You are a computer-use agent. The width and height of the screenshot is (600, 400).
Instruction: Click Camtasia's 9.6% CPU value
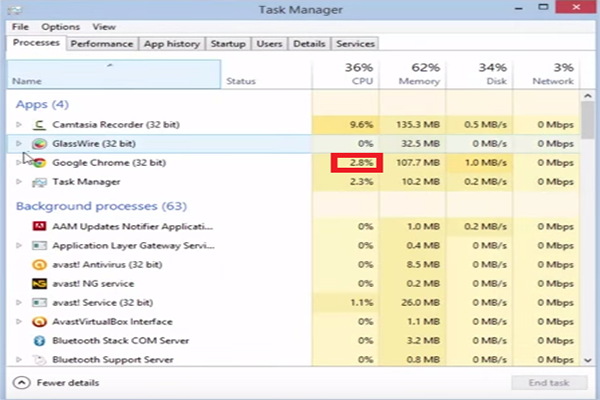pyautogui.click(x=361, y=125)
